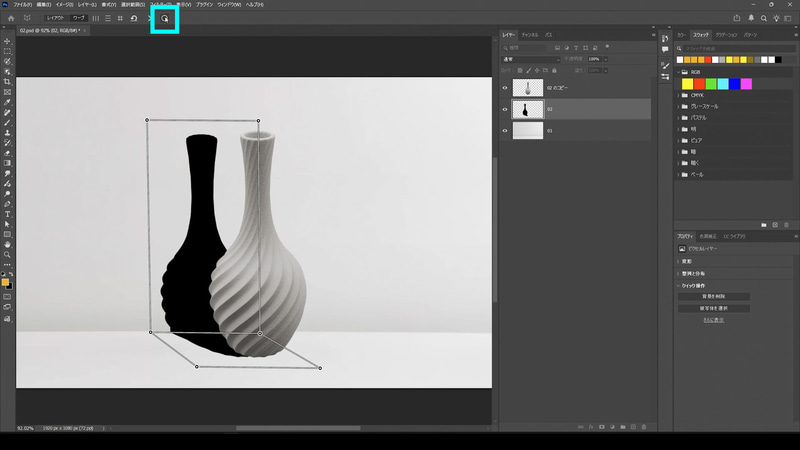Screen dimensions: 800x450
Task: Click the foreground color swatch in toolbar
Action: click(x=5, y=282)
